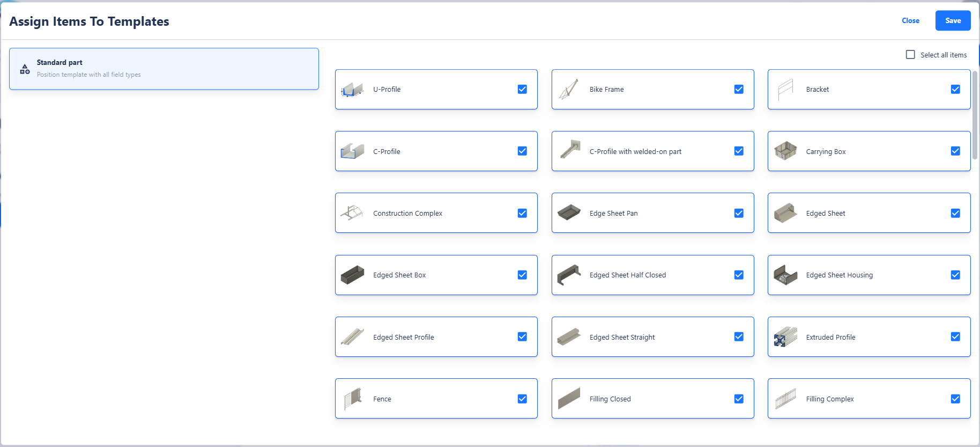Click the Carrying Box thumbnail icon
This screenshot has height=447, width=980.
pyautogui.click(x=785, y=151)
